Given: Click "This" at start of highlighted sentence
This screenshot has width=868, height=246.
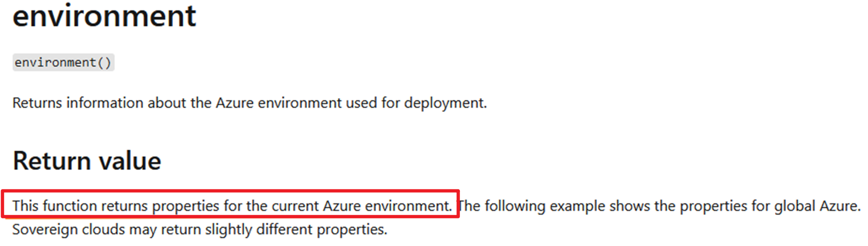Looking at the screenshot, I should pos(25,206).
